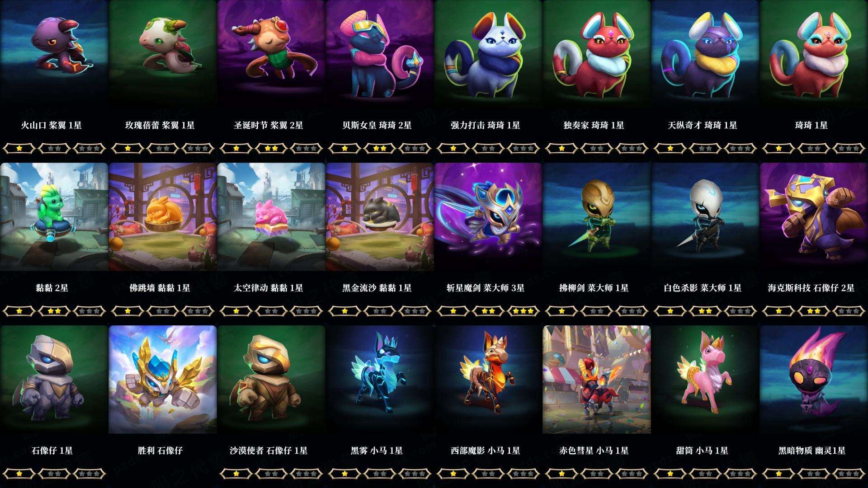Select two-star badge under 海克斯科技 石像仔
Viewport: 868px width, 488px height.
pyautogui.click(x=814, y=311)
